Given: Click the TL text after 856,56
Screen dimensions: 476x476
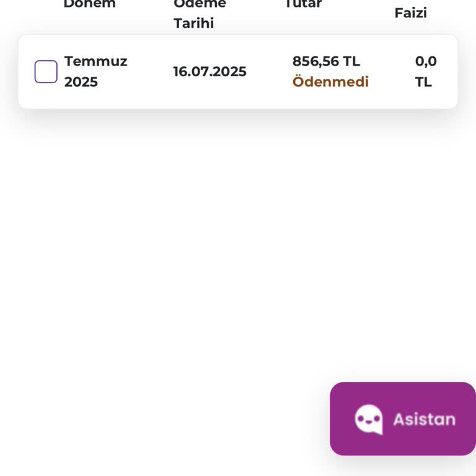Looking at the screenshot, I should tap(351, 61).
